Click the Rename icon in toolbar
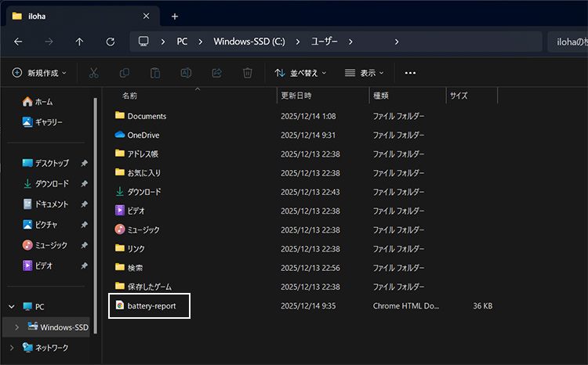This screenshot has height=365, width=588. pyautogui.click(x=187, y=73)
